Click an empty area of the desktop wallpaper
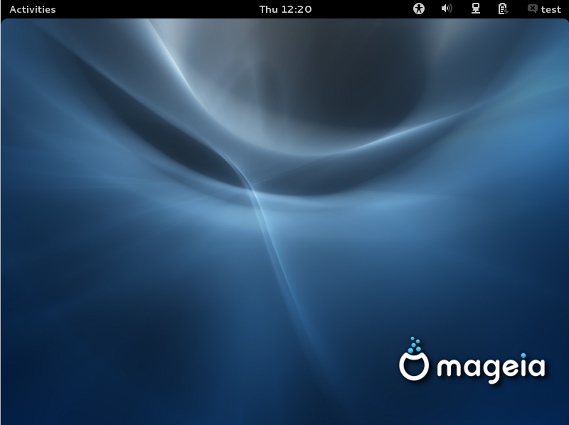This screenshot has width=569, height=425. click(x=145, y=290)
